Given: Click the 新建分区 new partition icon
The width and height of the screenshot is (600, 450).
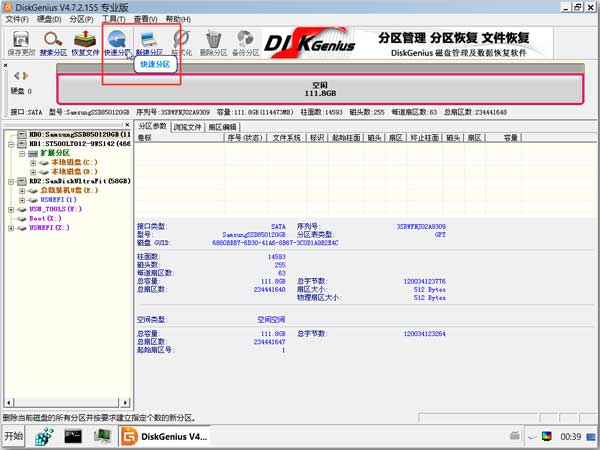Looking at the screenshot, I should click(x=149, y=43).
